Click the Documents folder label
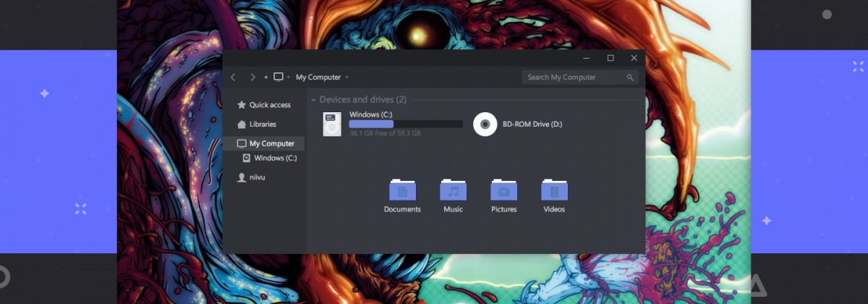Image resolution: width=868 pixels, height=304 pixels. (402, 210)
